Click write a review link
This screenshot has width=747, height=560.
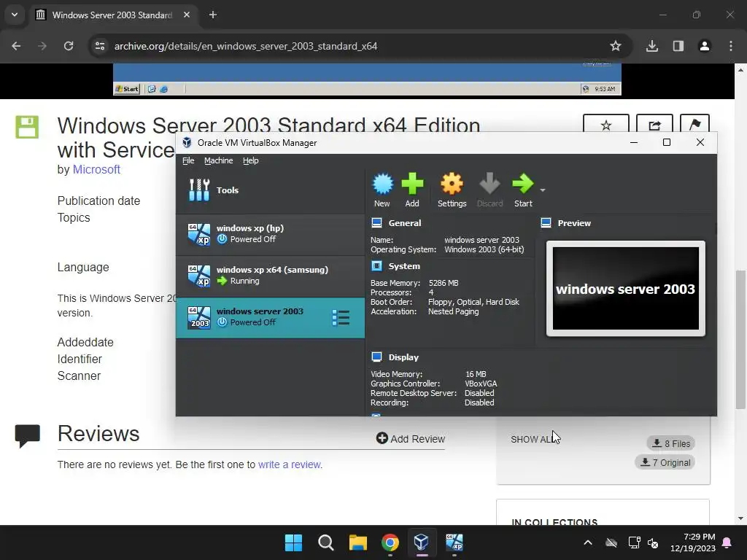pos(290,464)
